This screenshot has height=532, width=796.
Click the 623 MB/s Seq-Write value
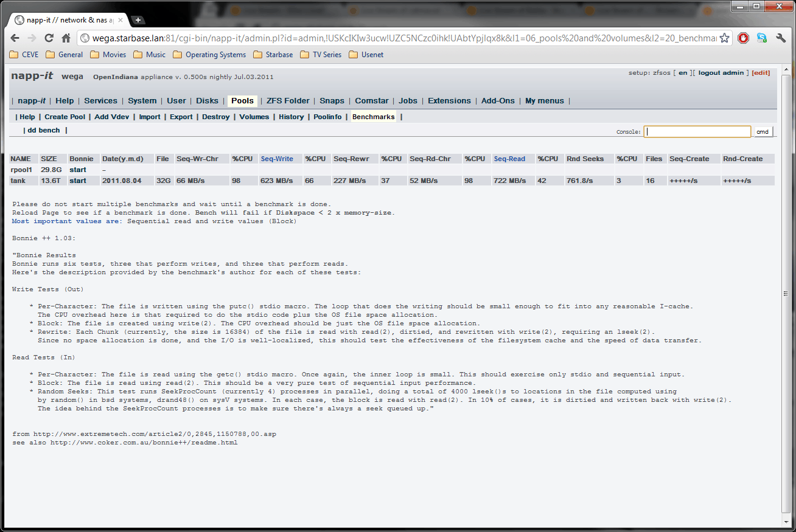(277, 181)
